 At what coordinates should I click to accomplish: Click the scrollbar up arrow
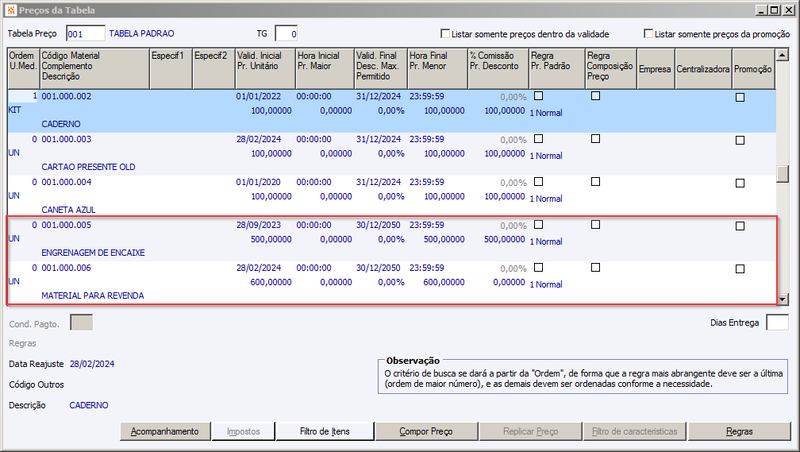click(x=782, y=55)
